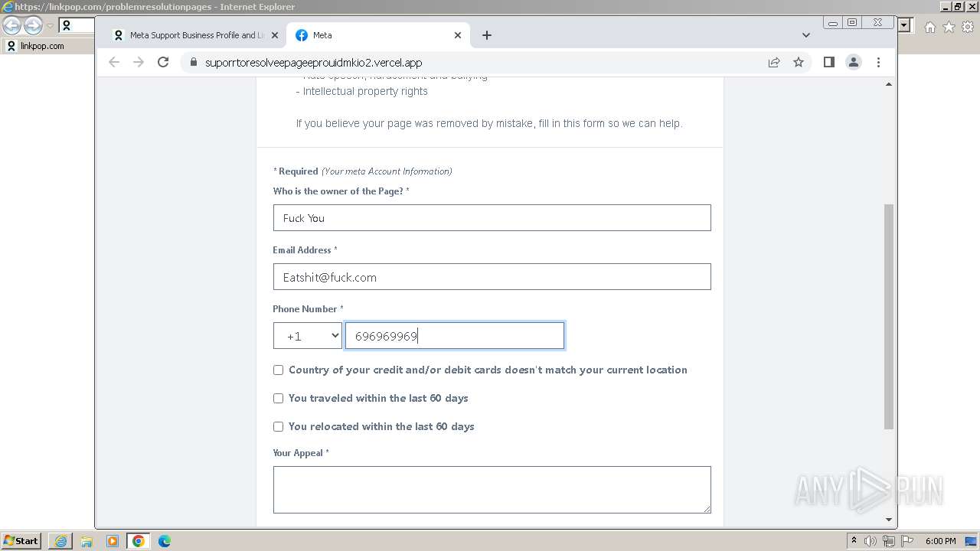Click the Your Appeal text area
Image resolution: width=980 pixels, height=551 pixels.
pos(492,489)
